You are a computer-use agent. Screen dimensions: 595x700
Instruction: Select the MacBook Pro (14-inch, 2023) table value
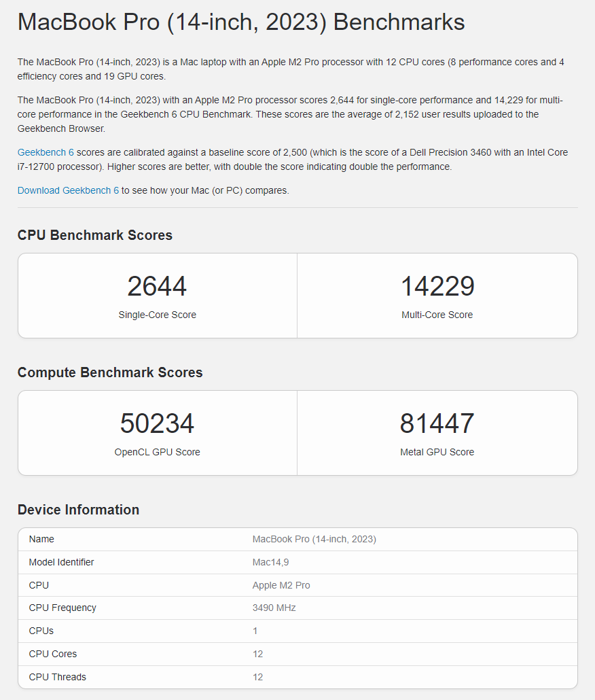[314, 539]
